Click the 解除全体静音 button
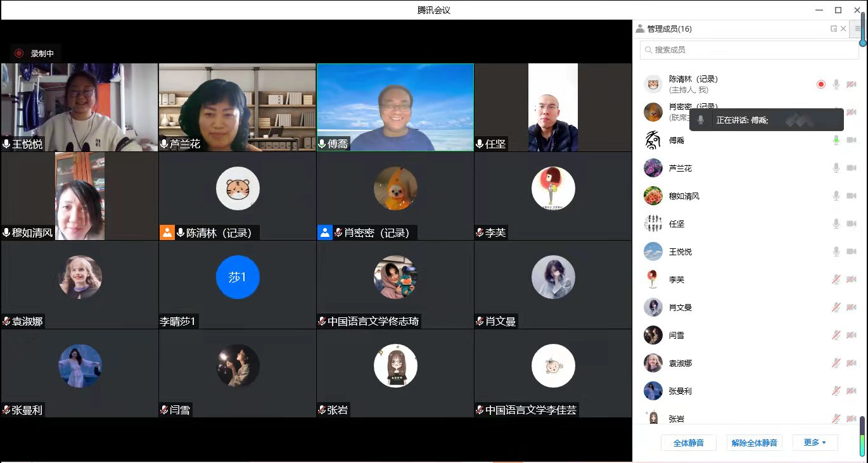 754,443
